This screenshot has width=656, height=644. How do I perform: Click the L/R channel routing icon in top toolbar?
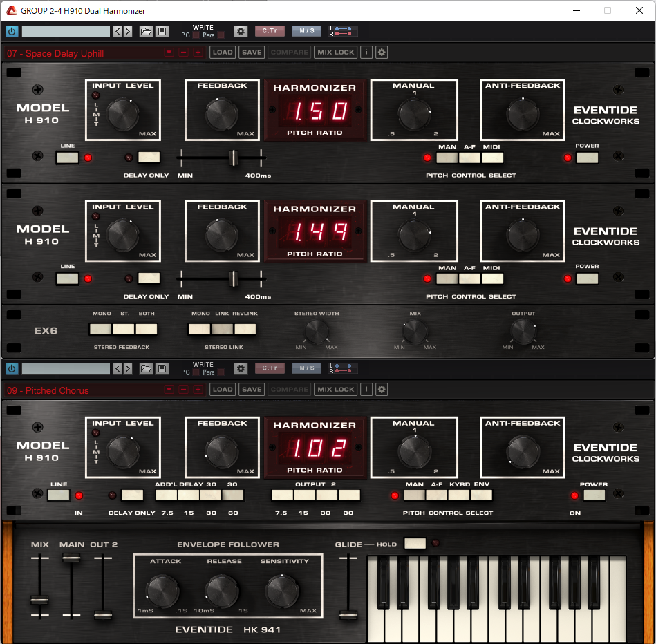tap(343, 31)
